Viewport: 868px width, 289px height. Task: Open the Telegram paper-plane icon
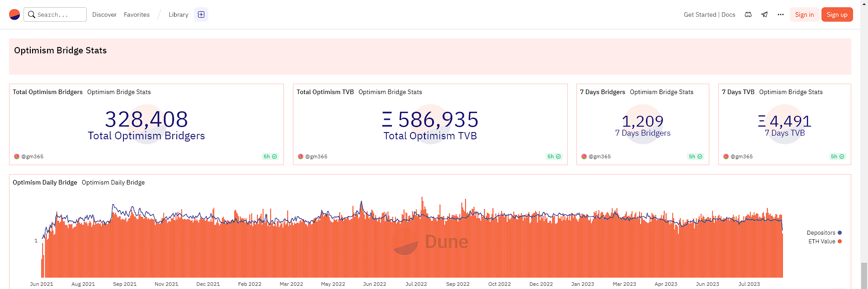[x=764, y=14]
